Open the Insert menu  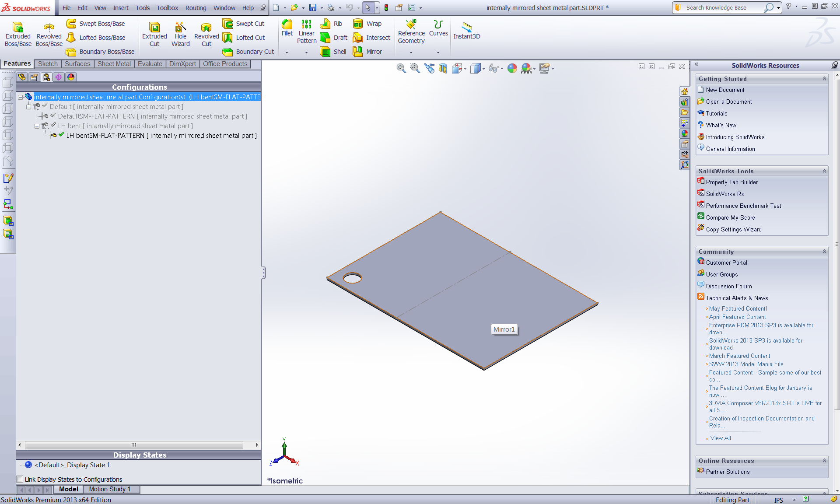121,8
